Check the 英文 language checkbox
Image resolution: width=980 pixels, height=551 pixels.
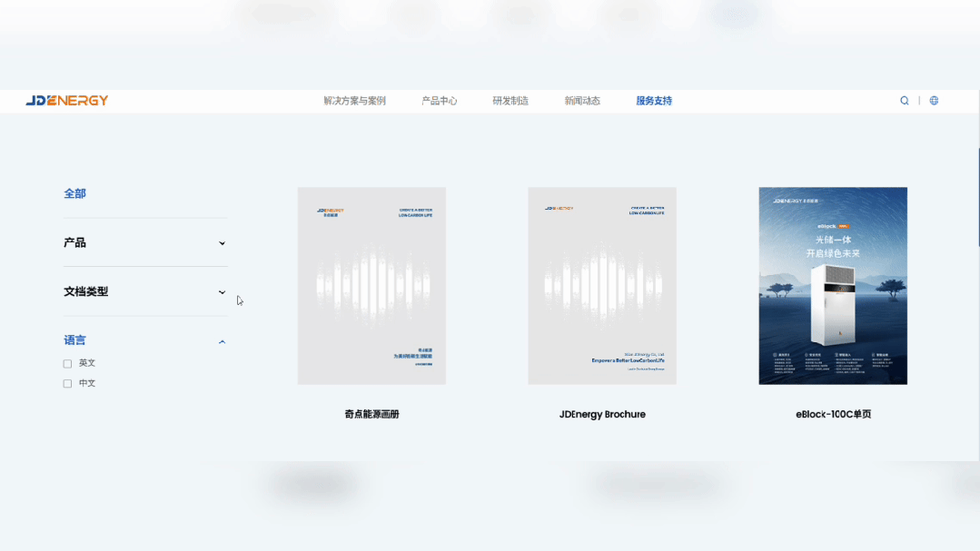[x=67, y=362]
